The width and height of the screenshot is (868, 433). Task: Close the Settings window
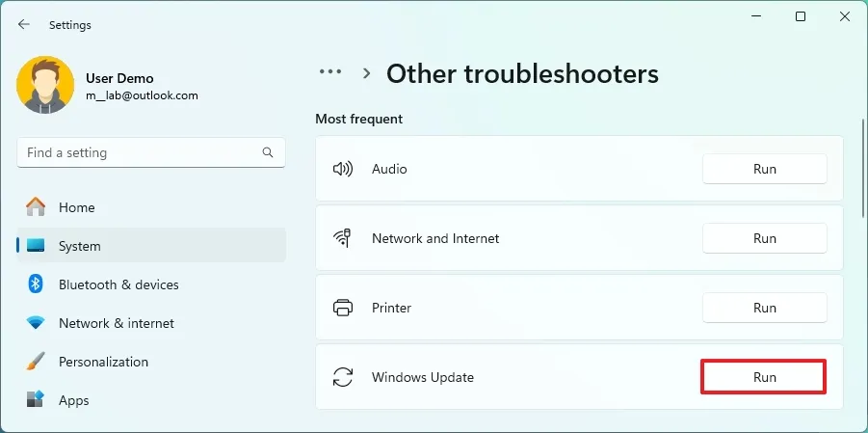tap(845, 17)
